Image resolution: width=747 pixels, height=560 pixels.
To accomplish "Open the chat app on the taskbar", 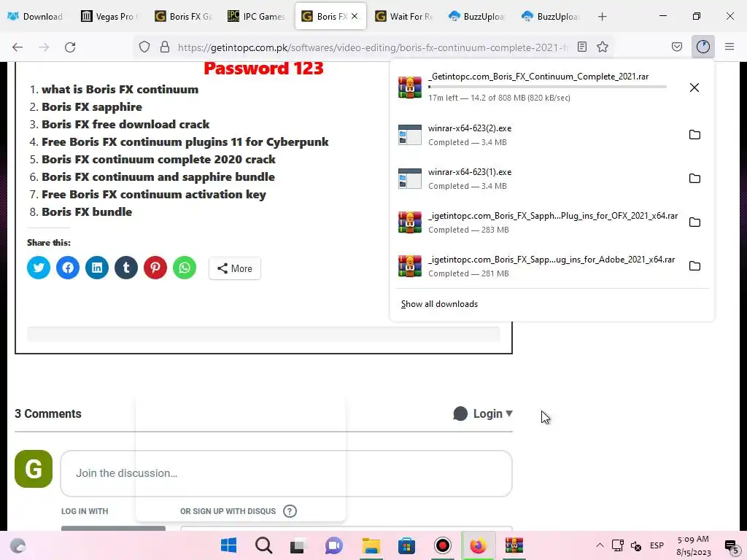I will pyautogui.click(x=334, y=545).
